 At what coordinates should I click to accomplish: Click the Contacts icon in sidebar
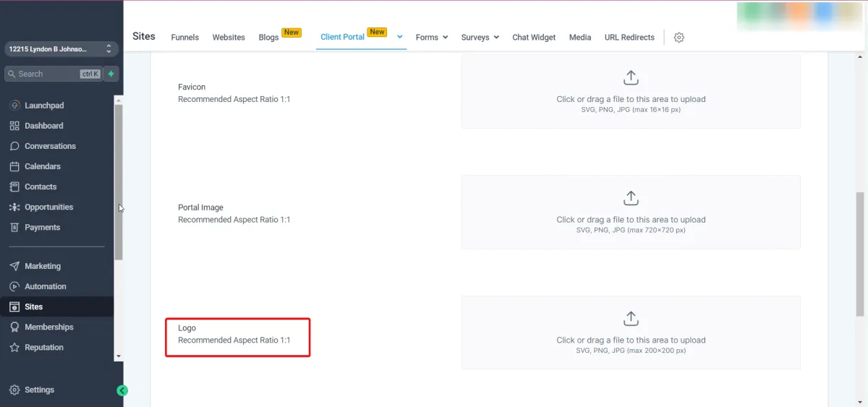click(x=14, y=187)
